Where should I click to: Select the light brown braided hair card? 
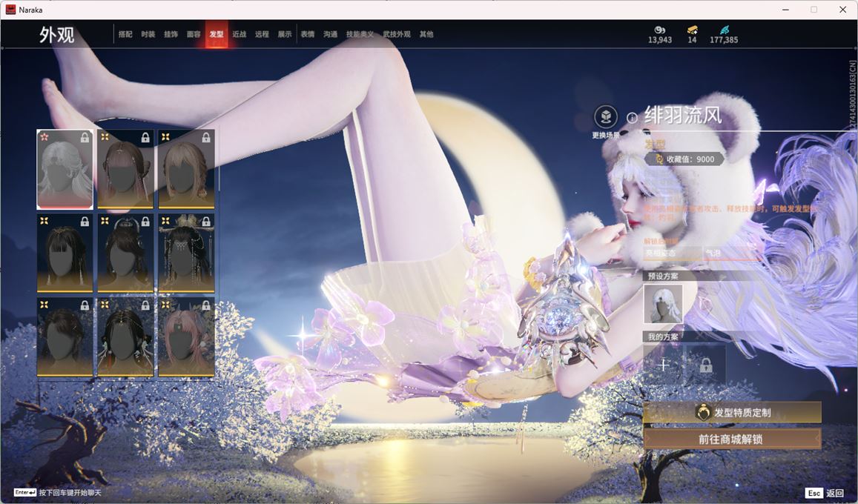(186, 170)
